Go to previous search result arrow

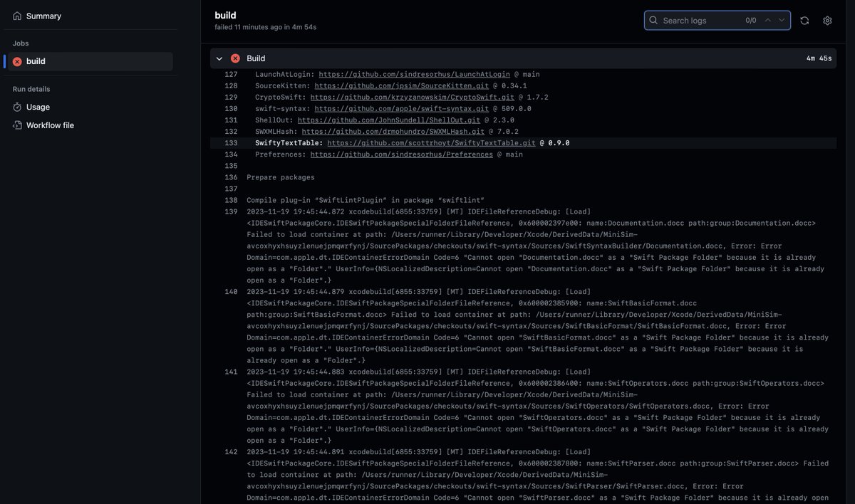coord(768,20)
